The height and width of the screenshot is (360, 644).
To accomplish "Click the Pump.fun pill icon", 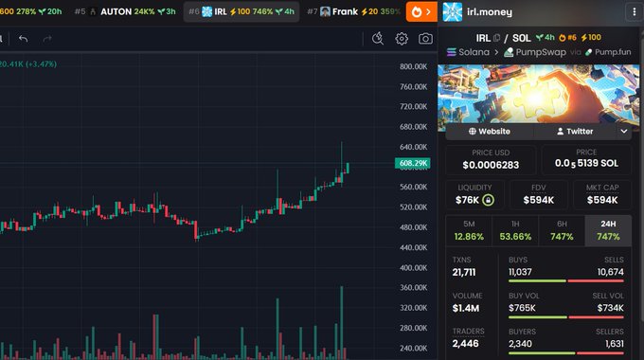I will tap(588, 52).
